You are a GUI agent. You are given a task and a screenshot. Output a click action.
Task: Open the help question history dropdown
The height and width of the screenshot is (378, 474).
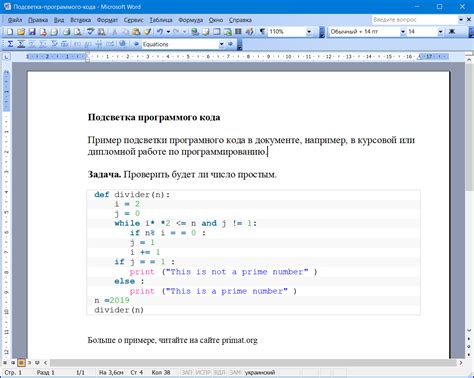(461, 20)
